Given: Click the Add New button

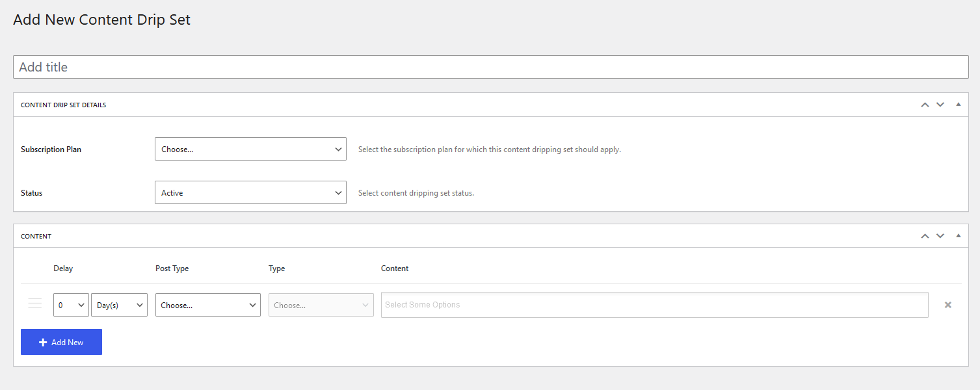Looking at the screenshot, I should (x=61, y=342).
